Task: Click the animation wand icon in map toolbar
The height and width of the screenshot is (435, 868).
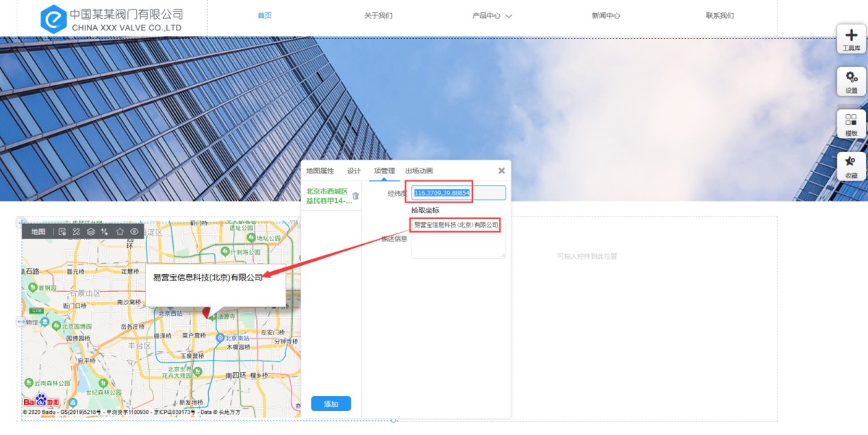Action: (105, 232)
